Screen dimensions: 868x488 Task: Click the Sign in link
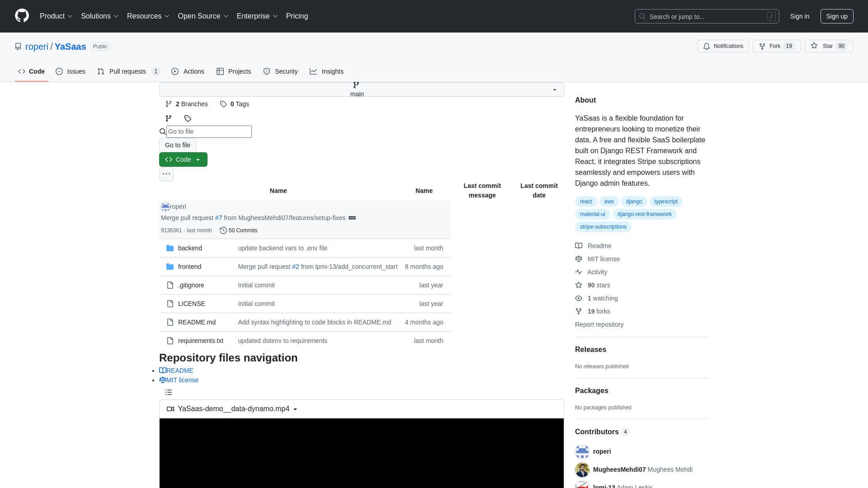(799, 16)
